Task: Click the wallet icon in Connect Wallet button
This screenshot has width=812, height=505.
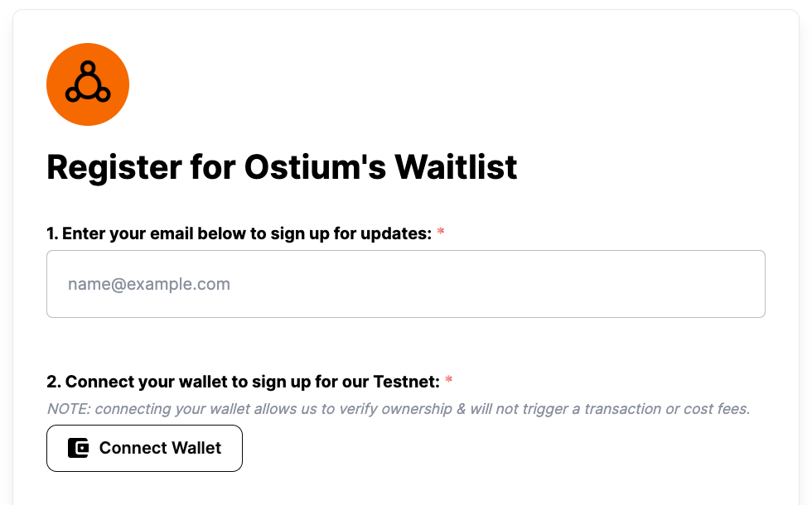Action: click(x=78, y=448)
